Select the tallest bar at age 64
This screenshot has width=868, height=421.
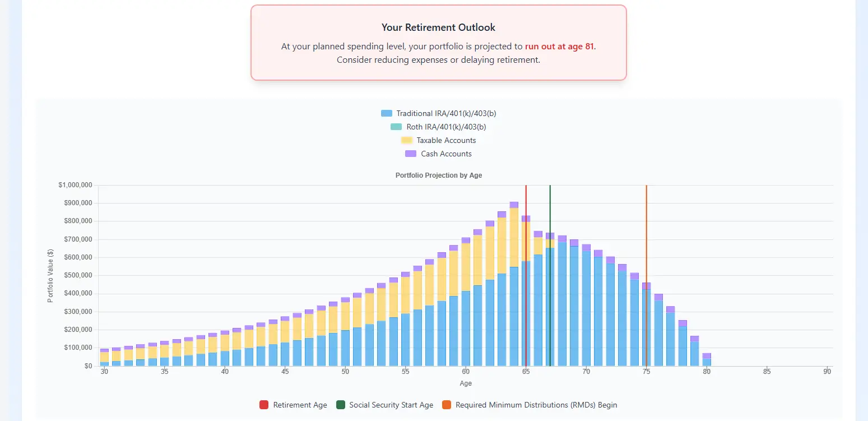[514, 284]
